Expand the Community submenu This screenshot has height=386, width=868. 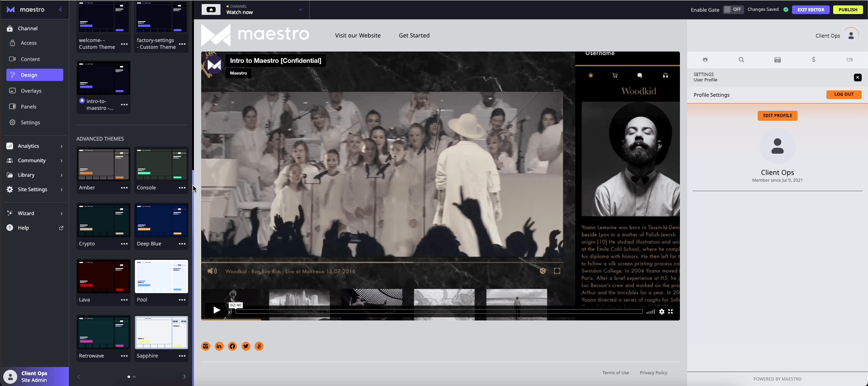coord(35,160)
